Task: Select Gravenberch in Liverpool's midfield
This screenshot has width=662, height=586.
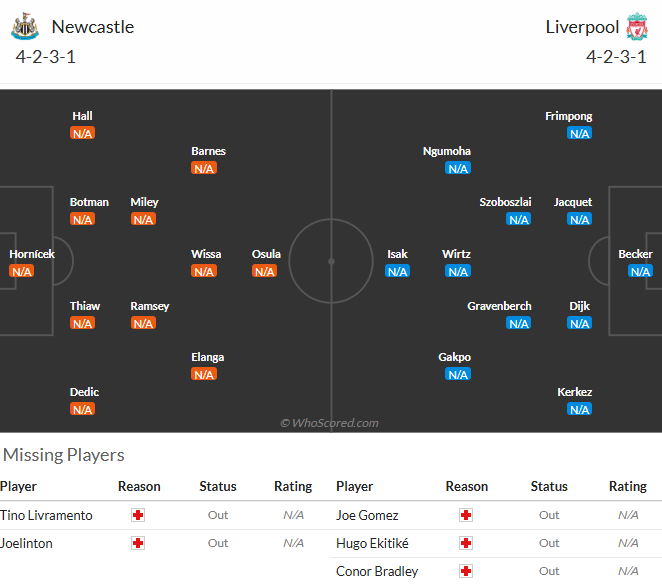Action: point(499,306)
